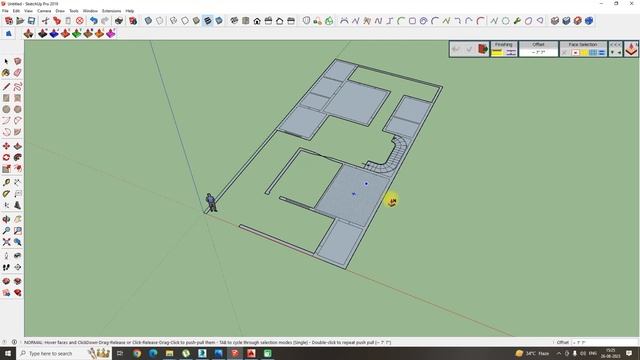Activate the Orbit tool
This screenshot has height=360, width=640.
tap(6, 219)
